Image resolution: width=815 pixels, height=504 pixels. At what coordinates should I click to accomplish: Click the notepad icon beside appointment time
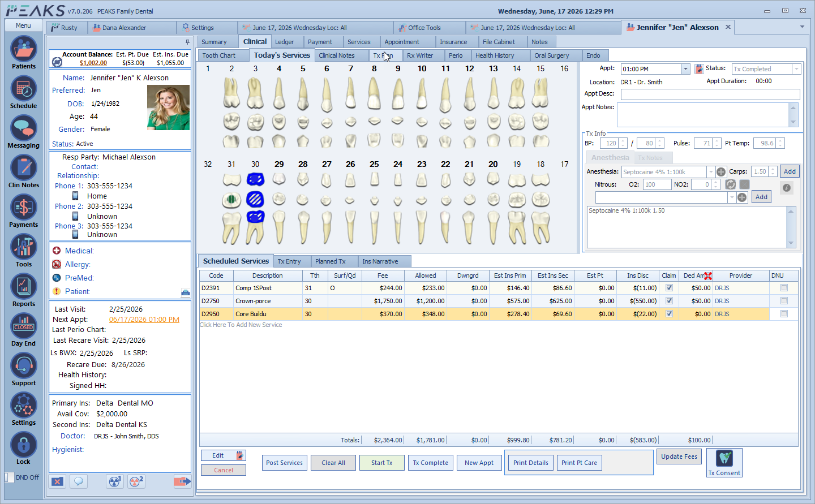click(699, 68)
